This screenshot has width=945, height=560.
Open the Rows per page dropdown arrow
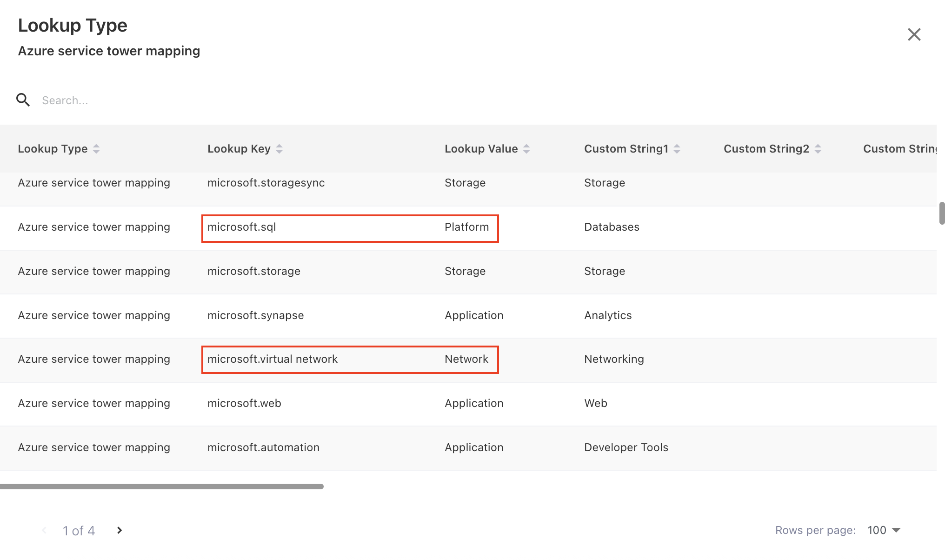[897, 530]
